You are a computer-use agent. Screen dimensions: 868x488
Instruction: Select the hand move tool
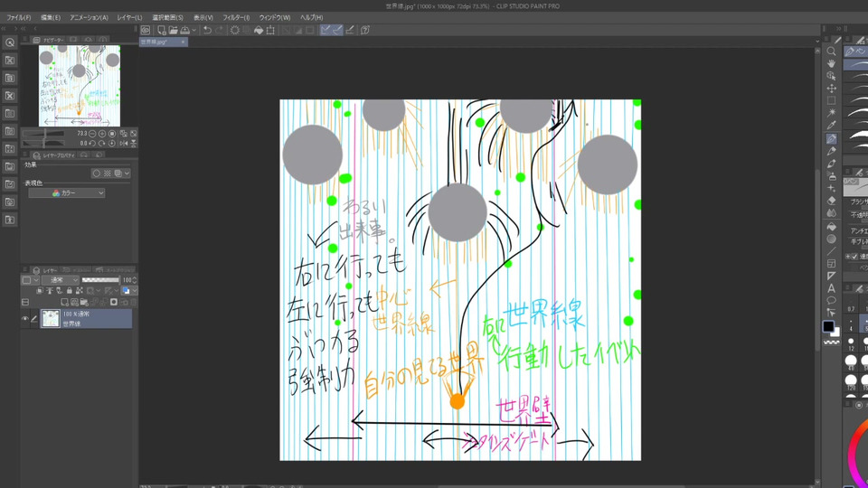[831, 64]
